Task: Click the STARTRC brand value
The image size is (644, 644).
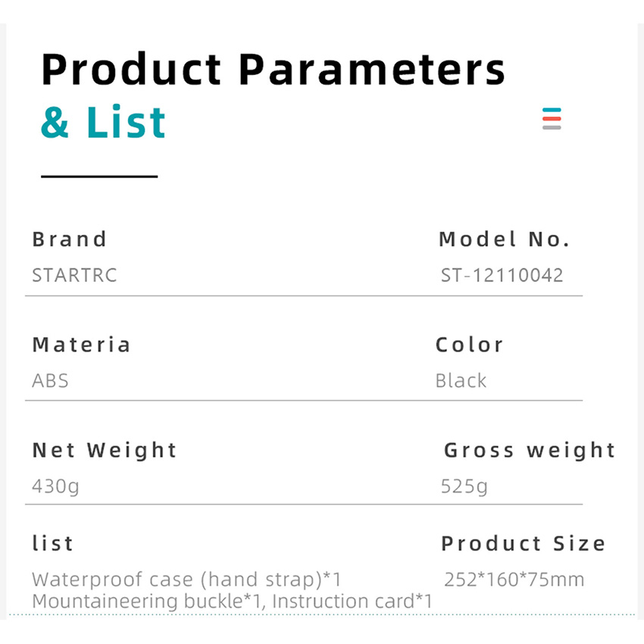Action: coord(74,275)
